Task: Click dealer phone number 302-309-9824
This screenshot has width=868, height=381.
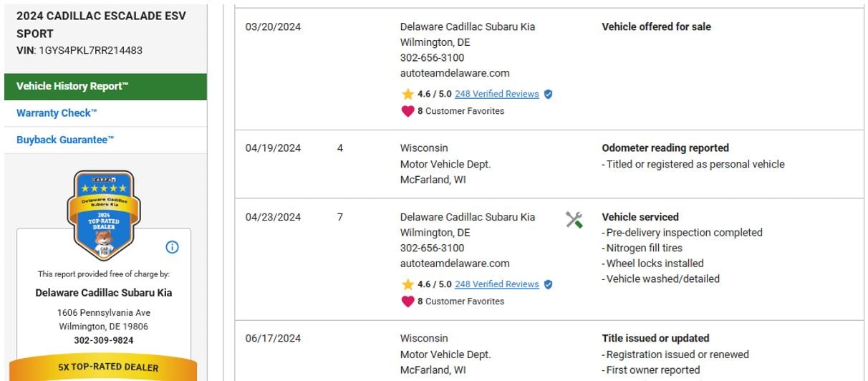Action: (104, 340)
